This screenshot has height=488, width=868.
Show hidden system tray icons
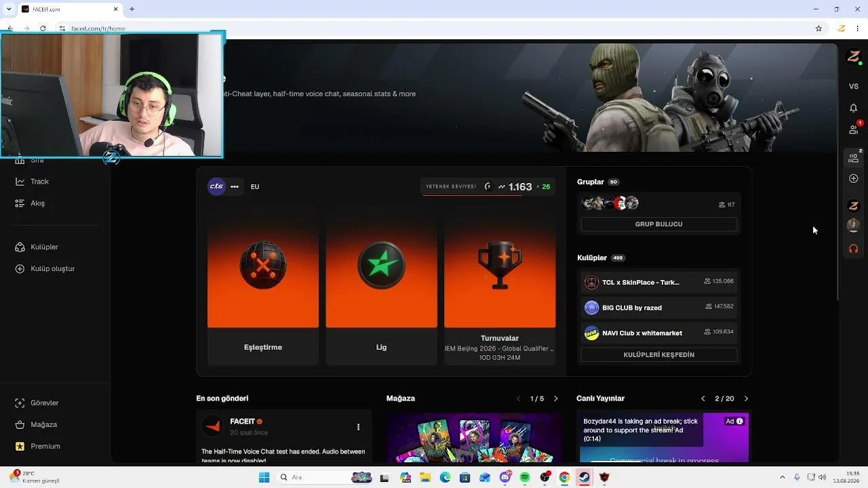pos(782,477)
